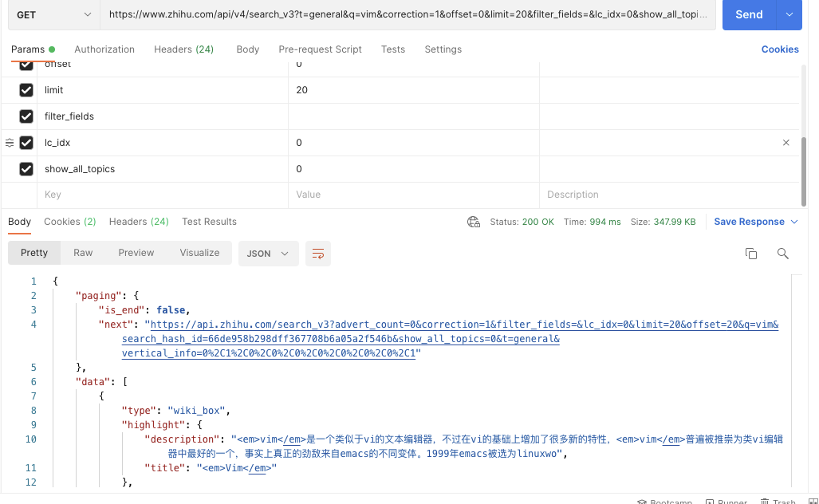
Task: Click the lc_idx value cell
Action: tap(414, 143)
